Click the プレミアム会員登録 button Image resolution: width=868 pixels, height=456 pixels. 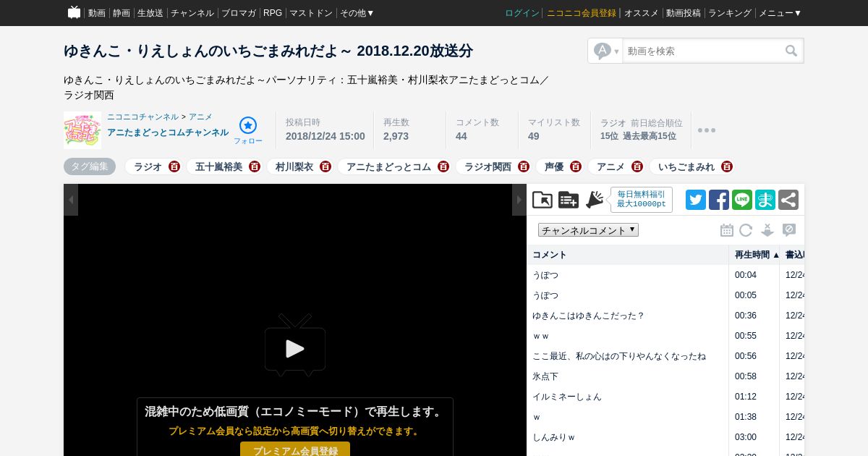(295, 449)
